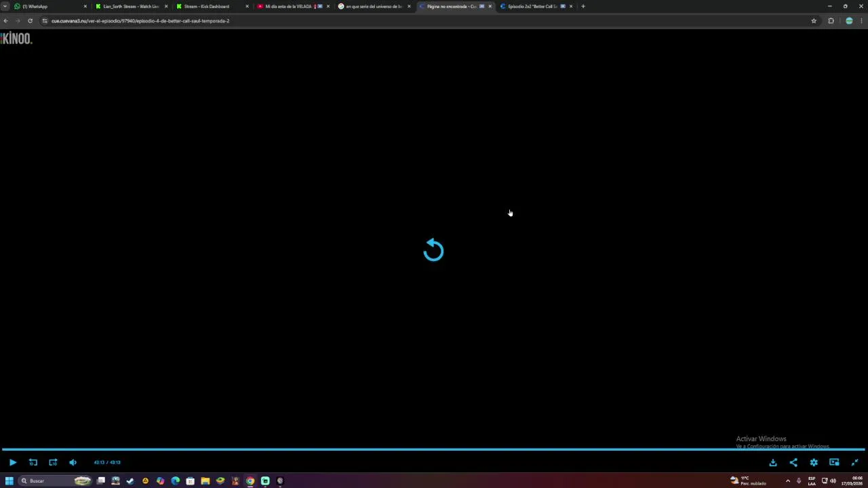Click the taskbar Buscar search box

[x=56, y=481]
